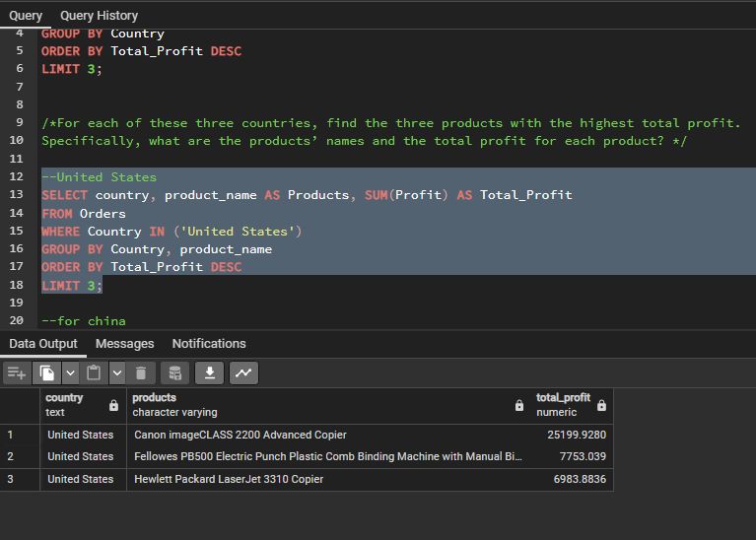The height and width of the screenshot is (540, 756).
Task: Click lock icon in total_profit column
Action: point(601,405)
